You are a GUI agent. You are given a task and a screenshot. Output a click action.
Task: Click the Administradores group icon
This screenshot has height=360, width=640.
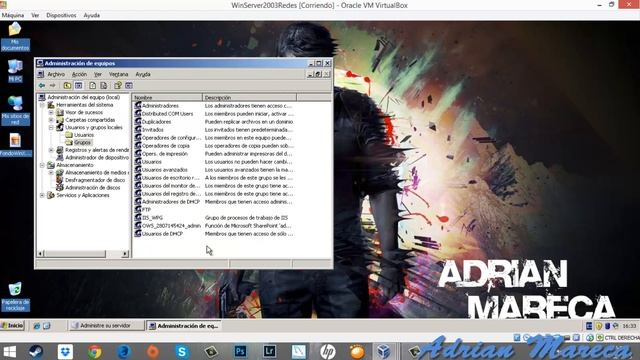coord(138,105)
